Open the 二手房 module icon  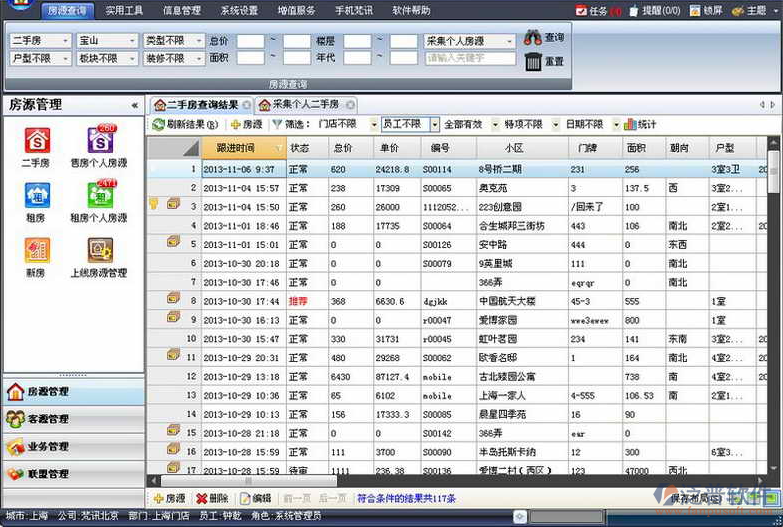[37, 141]
